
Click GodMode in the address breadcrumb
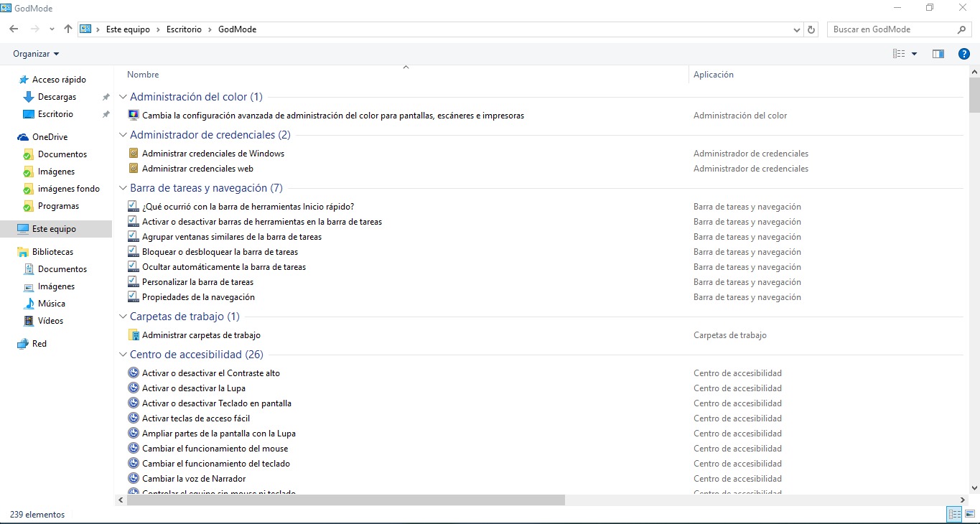237,29
